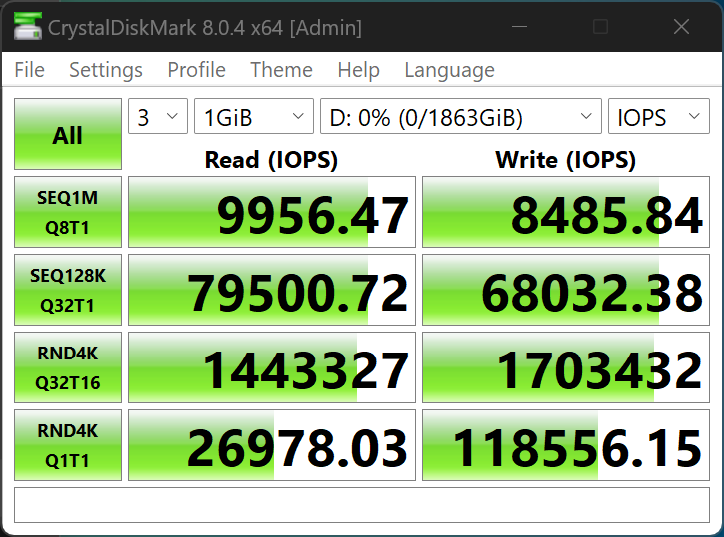Screen dimensions: 724x537
Task: Run the RND4K Q1T1 test
Action: (68, 445)
